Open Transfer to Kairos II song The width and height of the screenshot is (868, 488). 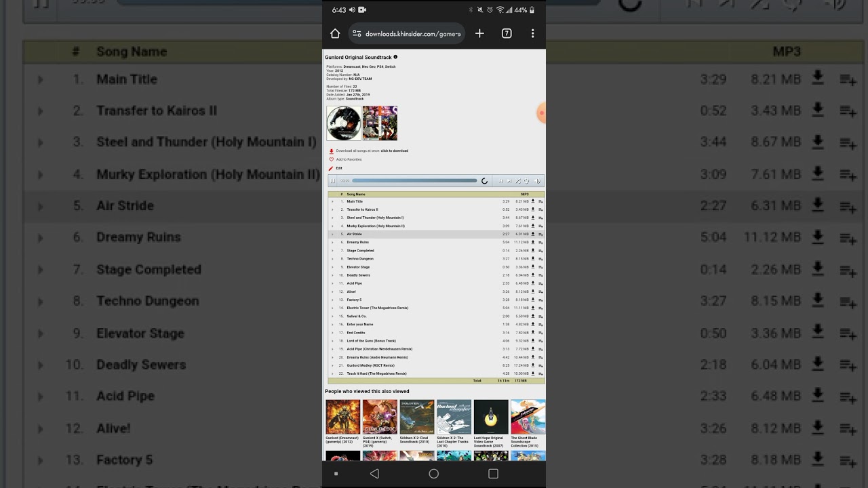[x=362, y=209]
